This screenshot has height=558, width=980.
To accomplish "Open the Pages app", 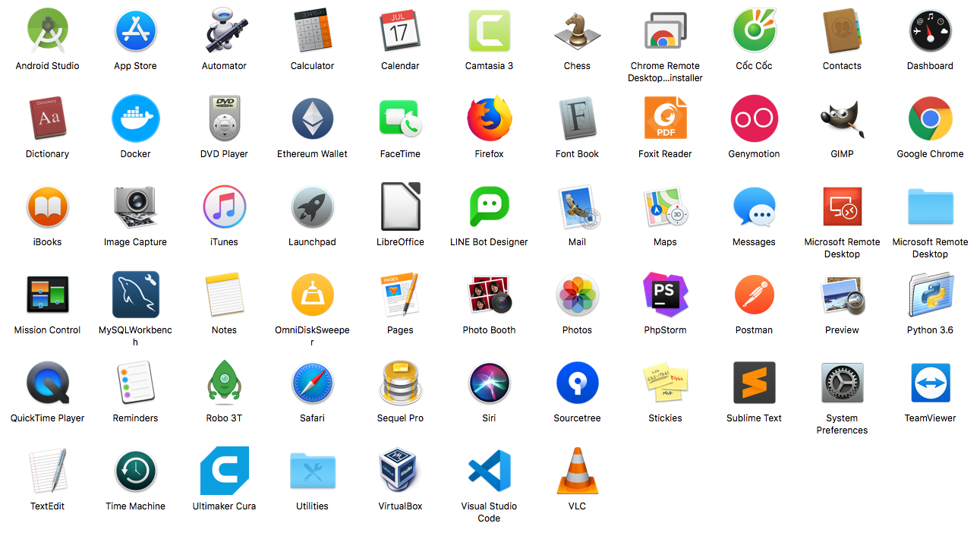I will 400,295.
